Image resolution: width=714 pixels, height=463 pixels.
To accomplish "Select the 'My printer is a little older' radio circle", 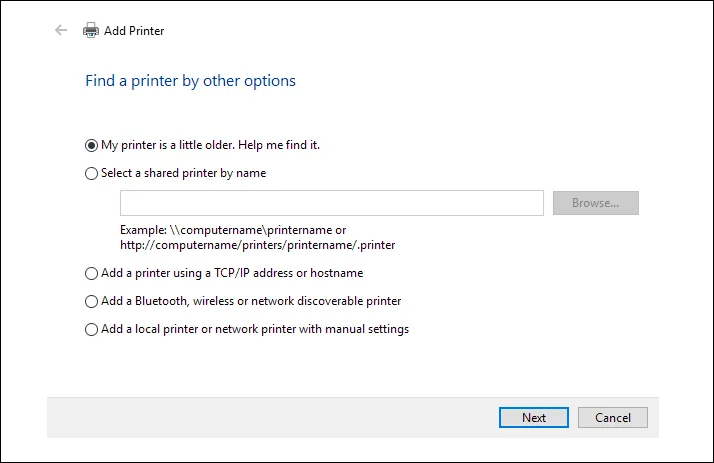I will click(x=92, y=145).
